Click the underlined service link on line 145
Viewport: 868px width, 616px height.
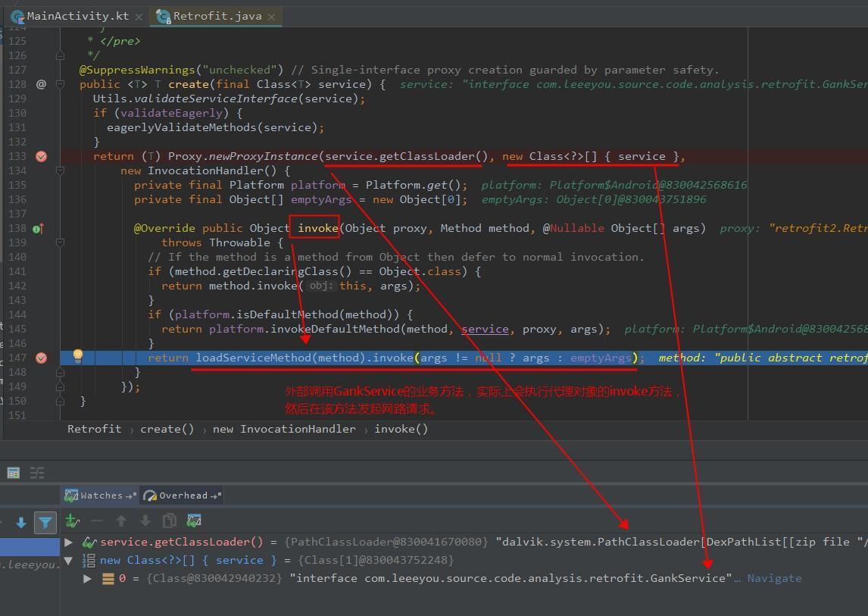485,329
